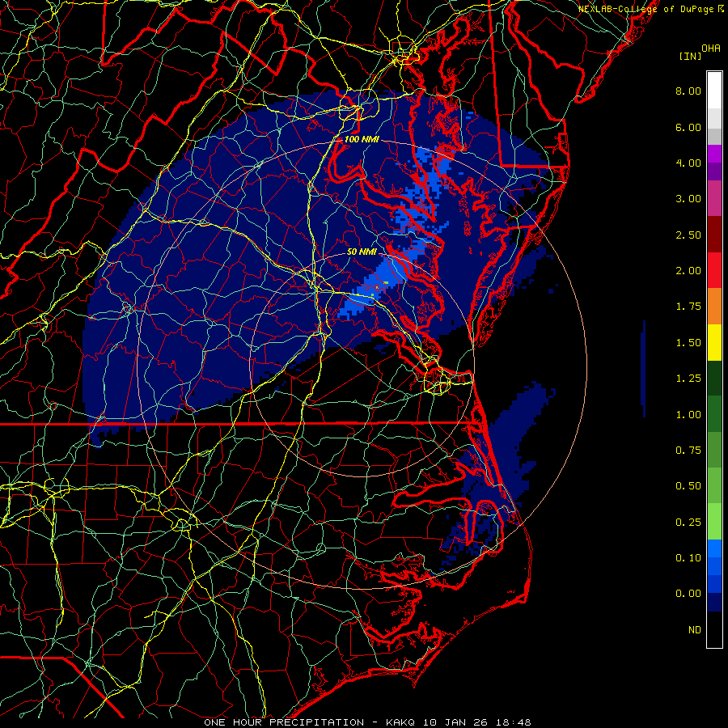Select the dark red swatch beside 2.50
The image size is (728, 728).
[x=714, y=235]
